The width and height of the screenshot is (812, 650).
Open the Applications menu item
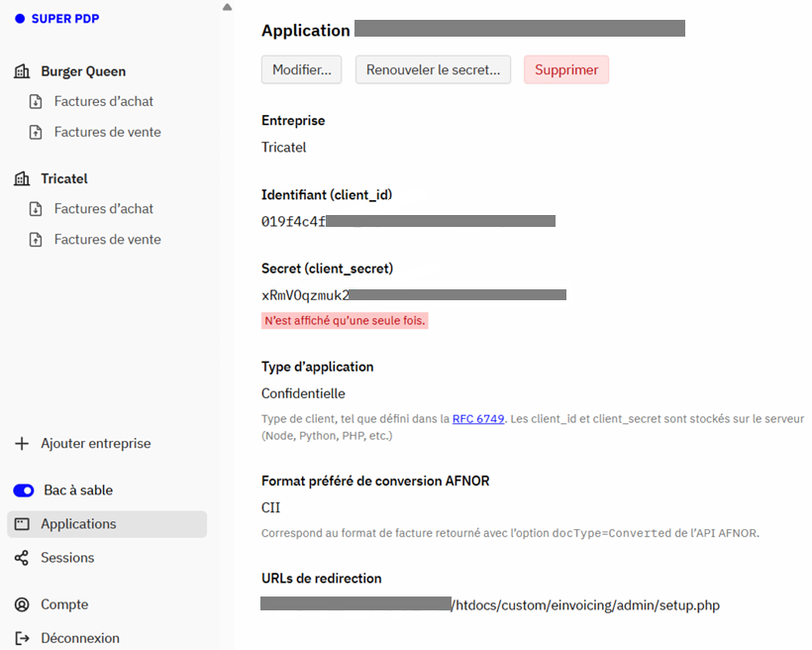point(107,524)
